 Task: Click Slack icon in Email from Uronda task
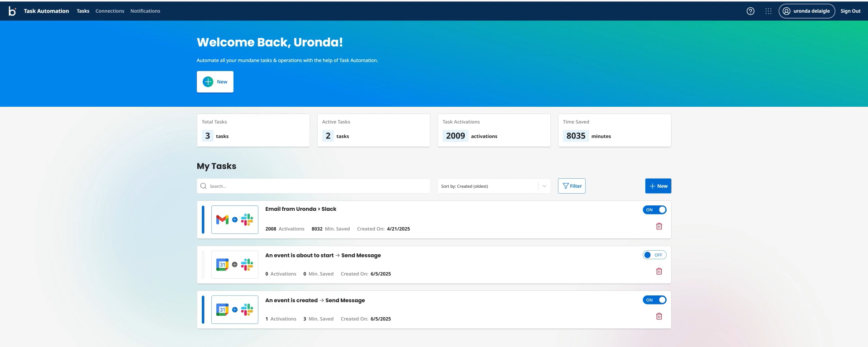coord(247,220)
